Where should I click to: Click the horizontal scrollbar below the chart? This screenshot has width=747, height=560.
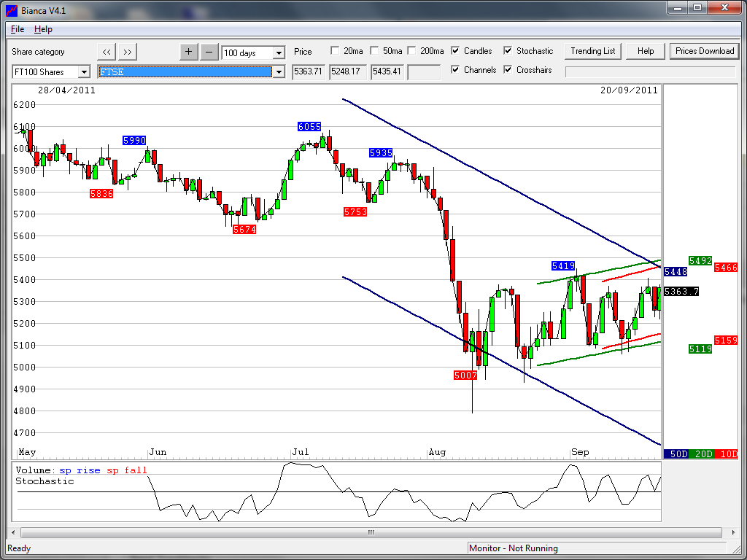371,532
